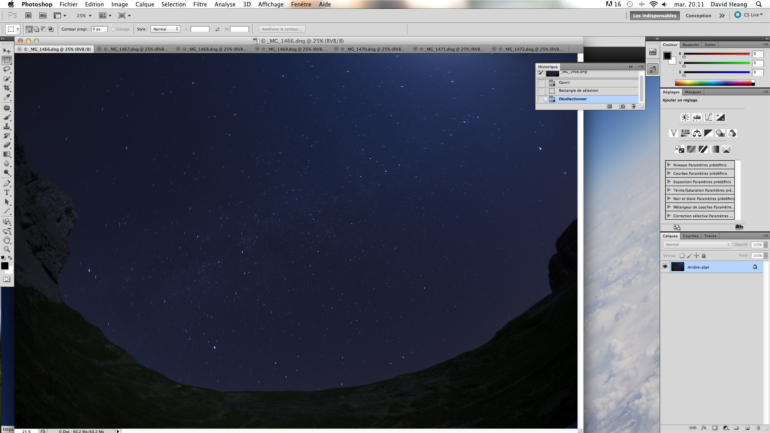Select the Lasso tool

tap(7, 70)
